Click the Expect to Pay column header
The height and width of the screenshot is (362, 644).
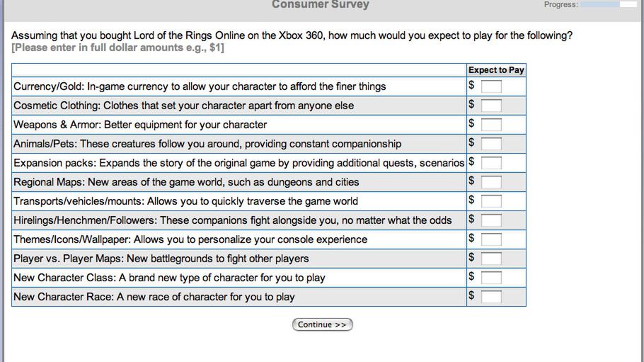[x=496, y=70]
